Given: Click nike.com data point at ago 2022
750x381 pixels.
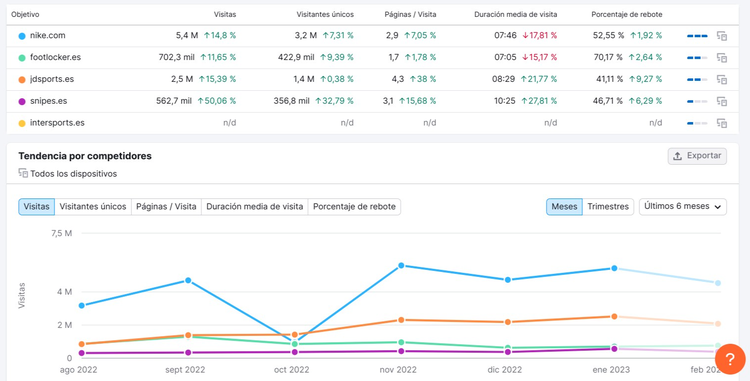Looking at the screenshot, I should 82,305.
